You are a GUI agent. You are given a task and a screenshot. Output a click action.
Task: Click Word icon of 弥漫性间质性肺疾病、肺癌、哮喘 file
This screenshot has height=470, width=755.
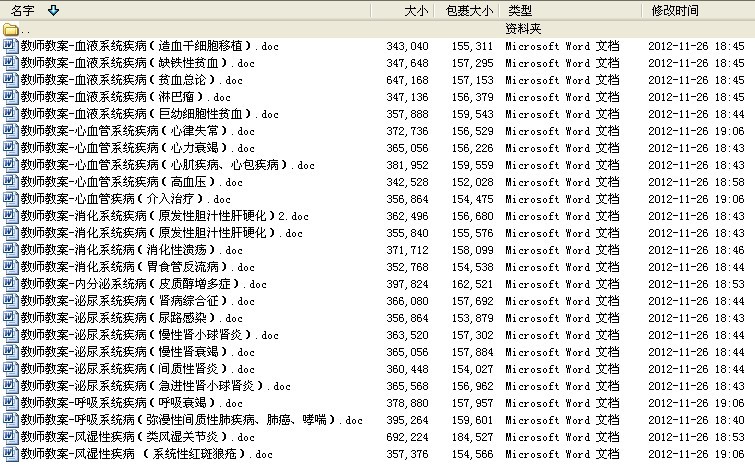[x=11, y=419]
